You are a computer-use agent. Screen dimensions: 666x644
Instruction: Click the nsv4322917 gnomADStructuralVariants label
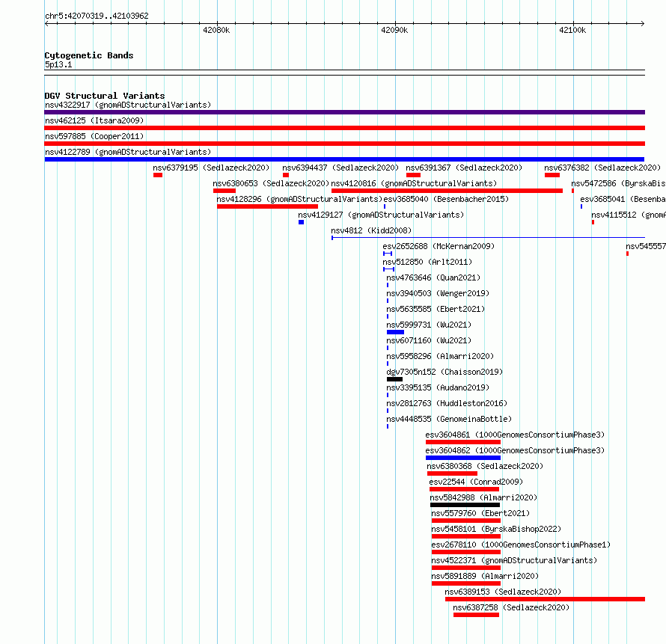point(128,105)
